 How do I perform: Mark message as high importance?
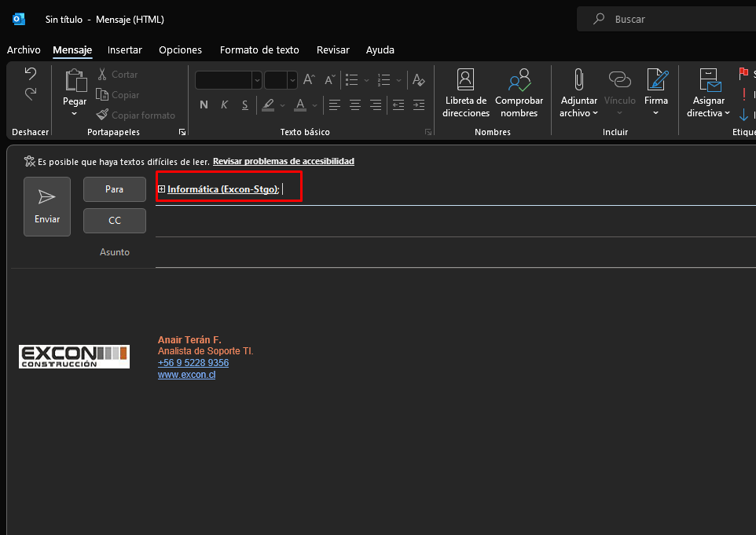(744, 94)
